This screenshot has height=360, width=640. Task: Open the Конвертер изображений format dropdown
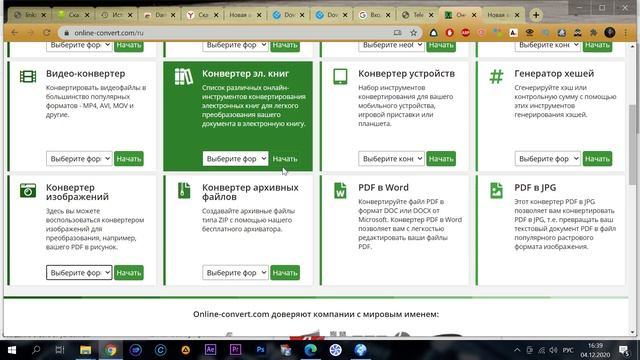[x=79, y=272]
